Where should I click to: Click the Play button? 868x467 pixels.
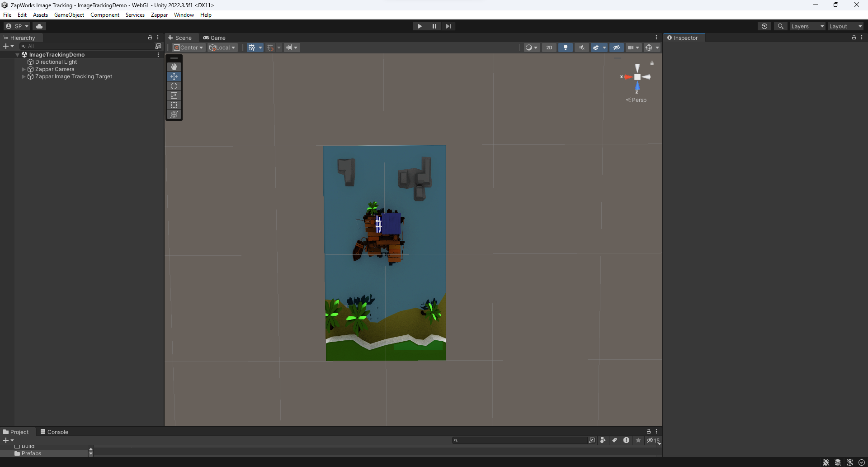420,26
